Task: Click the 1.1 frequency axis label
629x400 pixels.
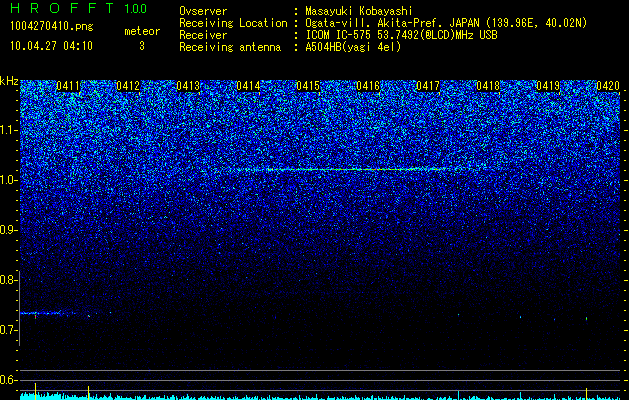Action: click(x=9, y=130)
